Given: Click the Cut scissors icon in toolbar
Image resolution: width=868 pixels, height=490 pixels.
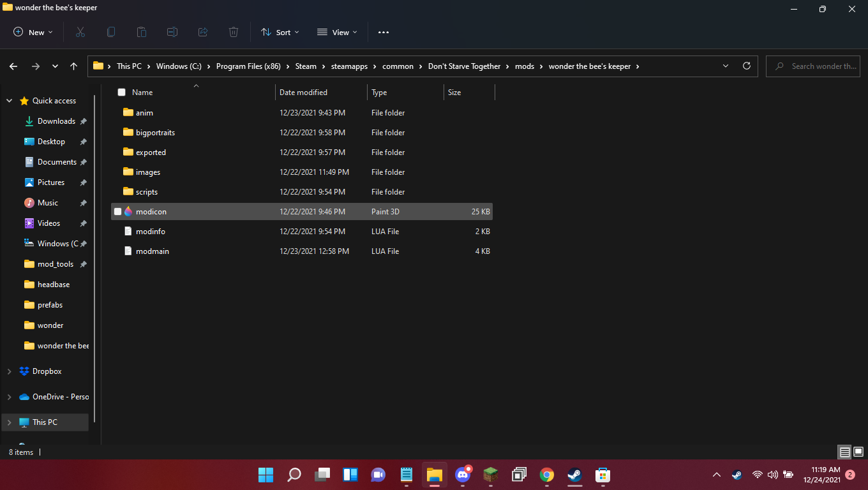Looking at the screenshot, I should pyautogui.click(x=80, y=32).
